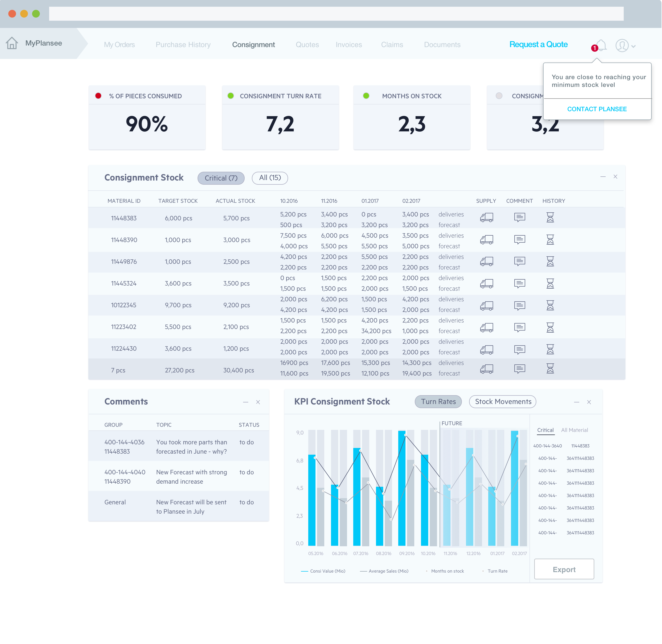Collapse the Comments panel

tap(245, 402)
